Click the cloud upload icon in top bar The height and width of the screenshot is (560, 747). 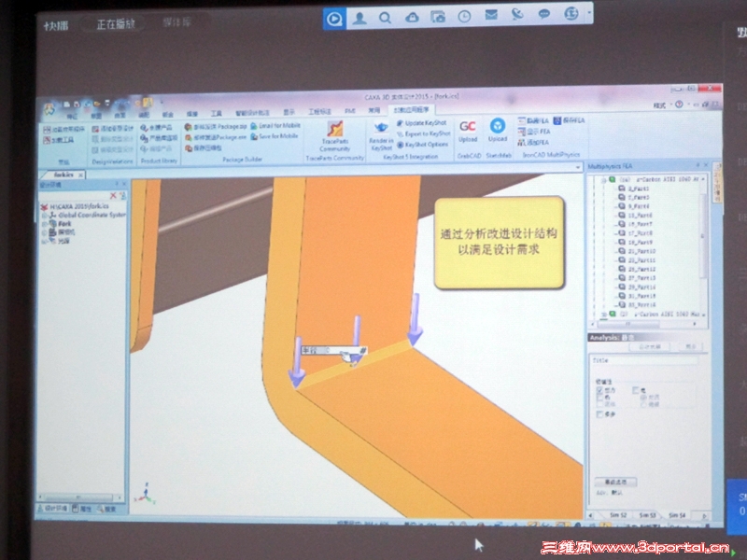point(412,18)
